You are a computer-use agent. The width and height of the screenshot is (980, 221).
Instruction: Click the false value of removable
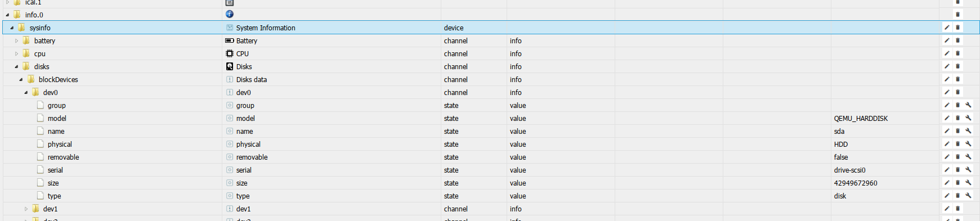pyautogui.click(x=841, y=157)
